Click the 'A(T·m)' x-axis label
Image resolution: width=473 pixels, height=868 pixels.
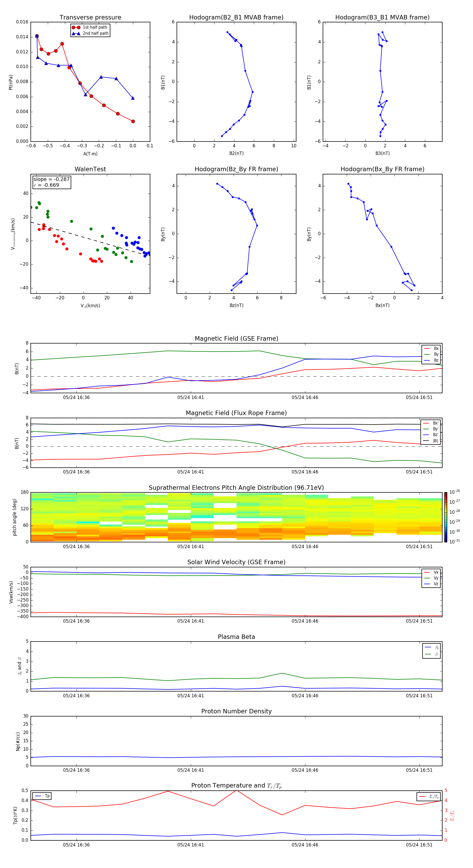tap(90, 154)
